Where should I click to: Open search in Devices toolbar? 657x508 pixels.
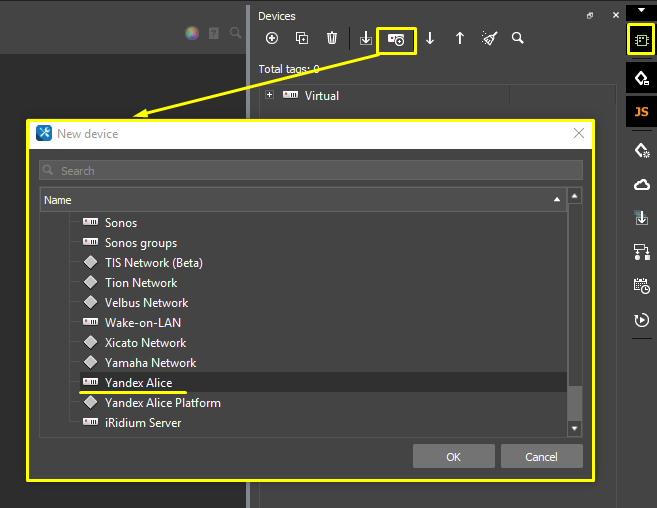pyautogui.click(x=518, y=39)
